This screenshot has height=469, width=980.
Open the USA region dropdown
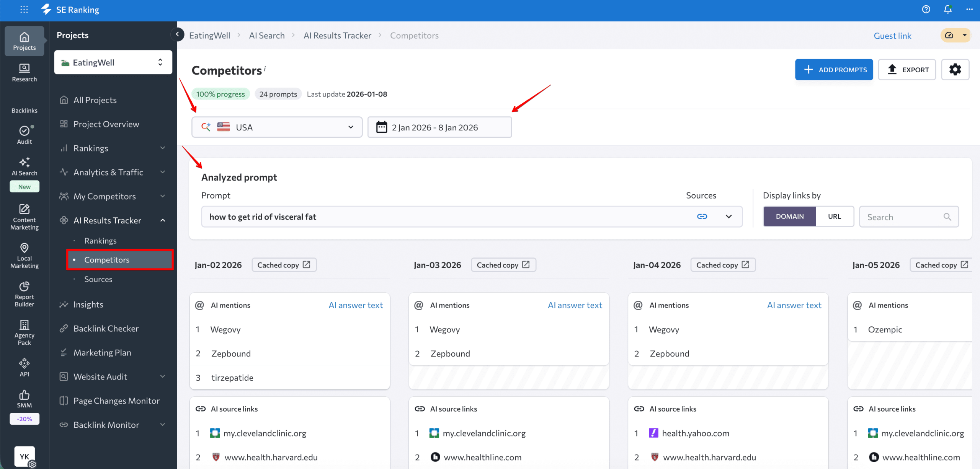pyautogui.click(x=277, y=127)
